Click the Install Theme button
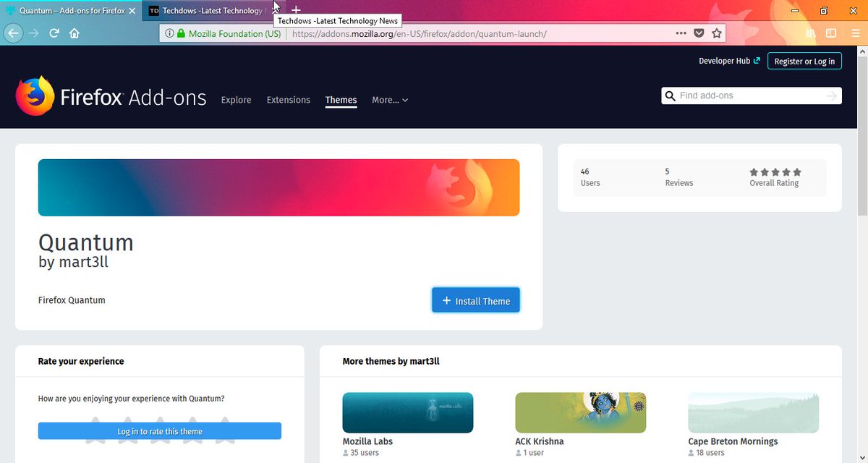Viewport: 868px width, 463px height. tap(476, 301)
